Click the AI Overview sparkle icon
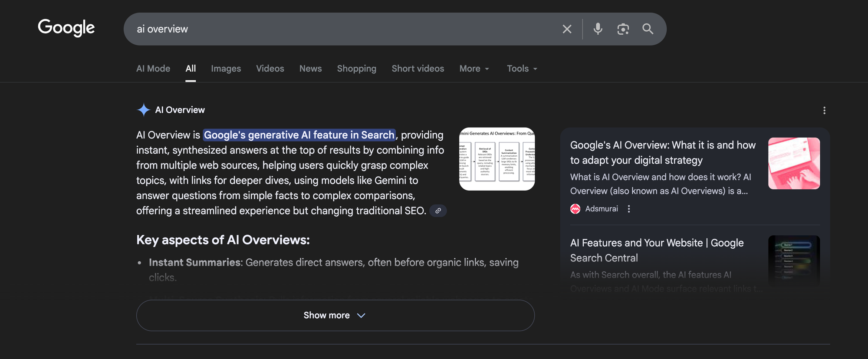 [x=143, y=110]
